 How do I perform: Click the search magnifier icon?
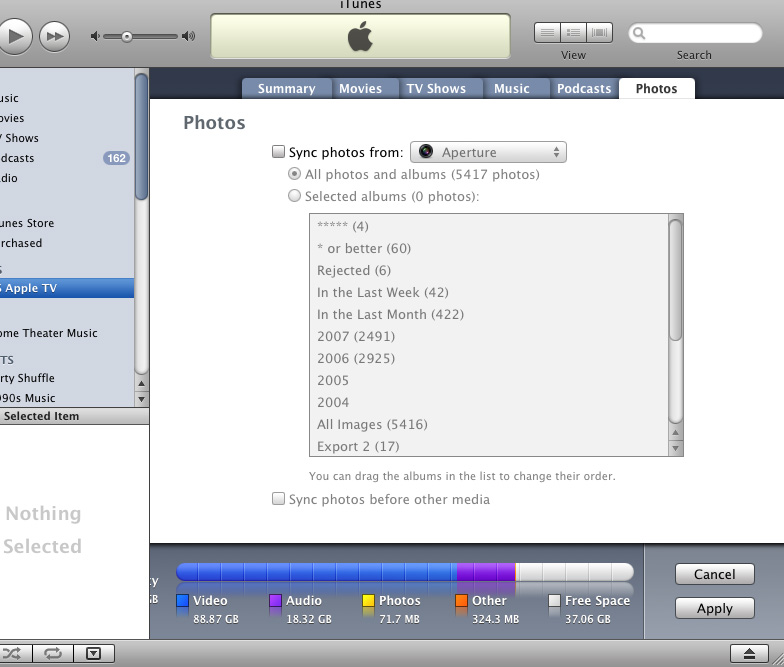pyautogui.click(x=638, y=34)
